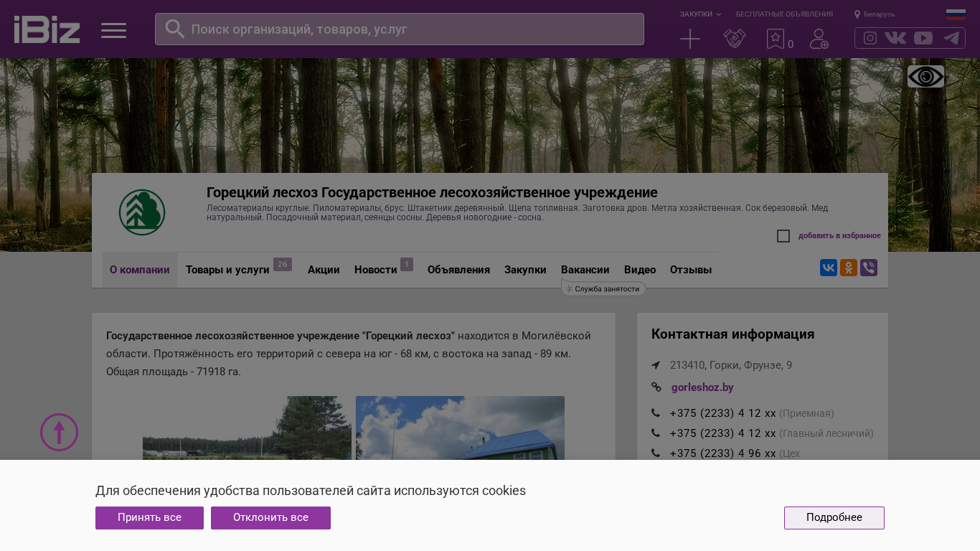980x551 pixels.
Task: Open the gorleshoz.by website link
Action: (702, 387)
